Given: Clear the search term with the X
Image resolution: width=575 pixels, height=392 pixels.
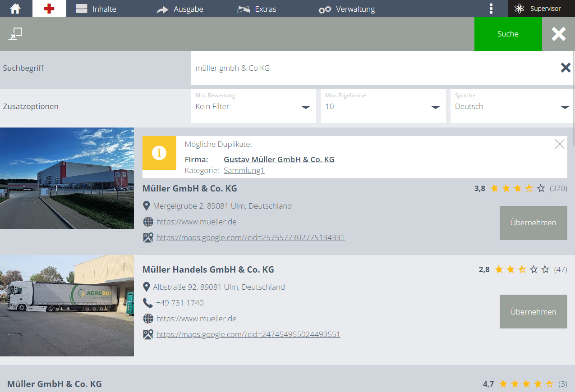Looking at the screenshot, I should click(566, 68).
